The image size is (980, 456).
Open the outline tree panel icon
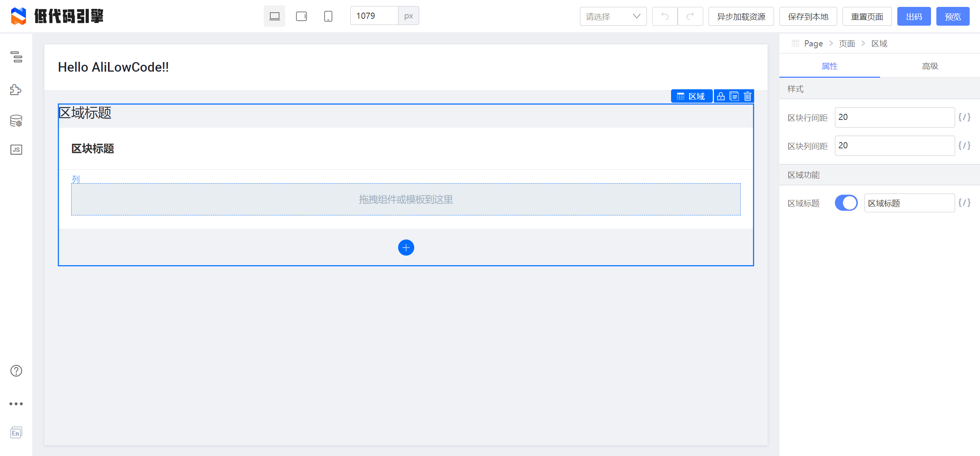point(16,57)
